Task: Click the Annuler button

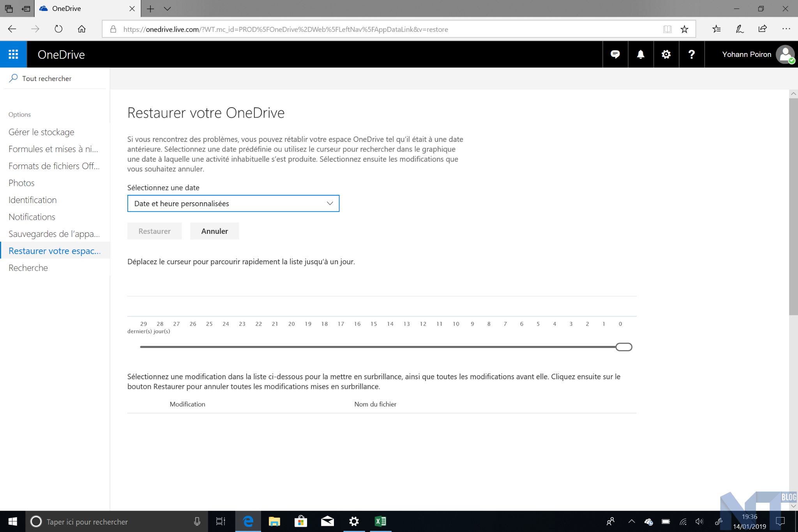Action: pos(214,231)
